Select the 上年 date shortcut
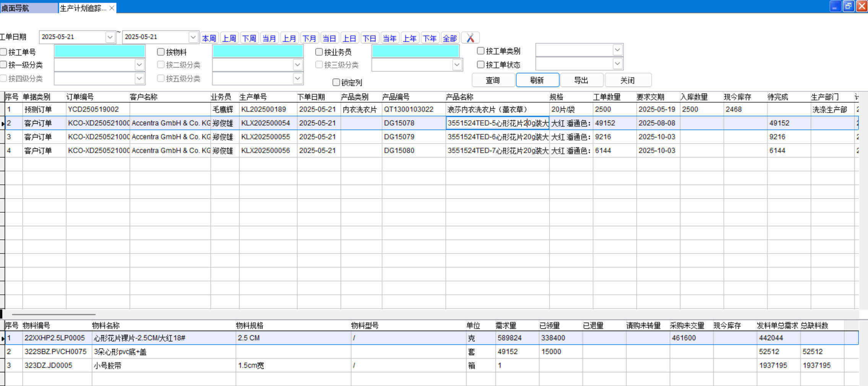 [409, 38]
